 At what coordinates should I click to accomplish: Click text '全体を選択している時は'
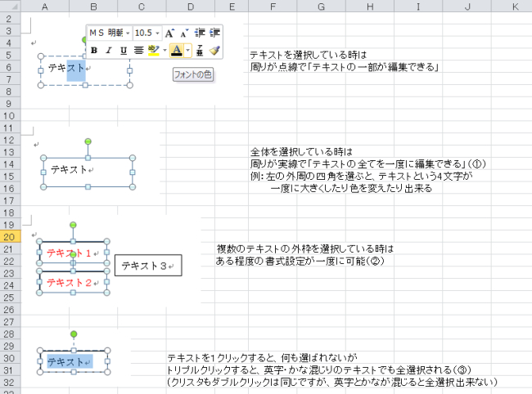[302, 151]
